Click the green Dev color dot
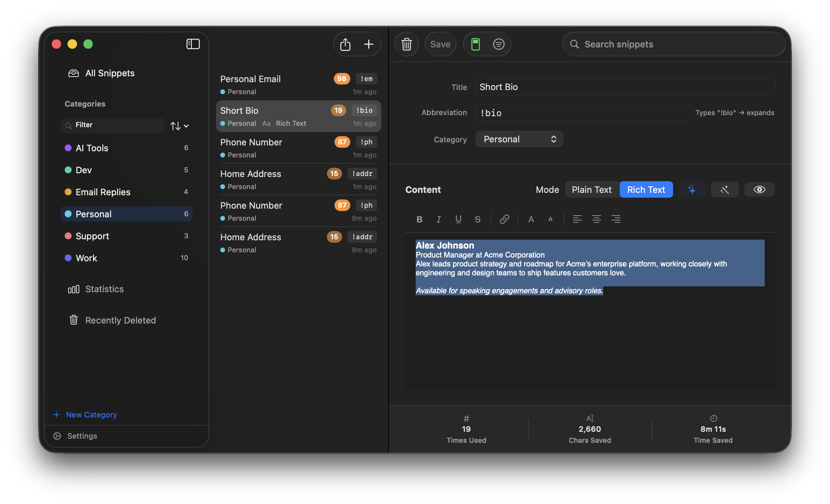Screen dimensions: 830x504 pyautogui.click(x=68, y=170)
